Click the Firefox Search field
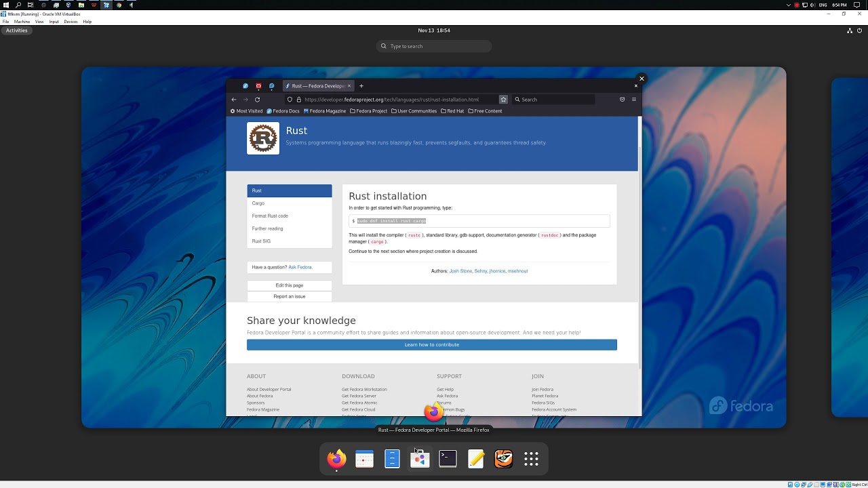This screenshot has width=868, height=488. coord(553,100)
